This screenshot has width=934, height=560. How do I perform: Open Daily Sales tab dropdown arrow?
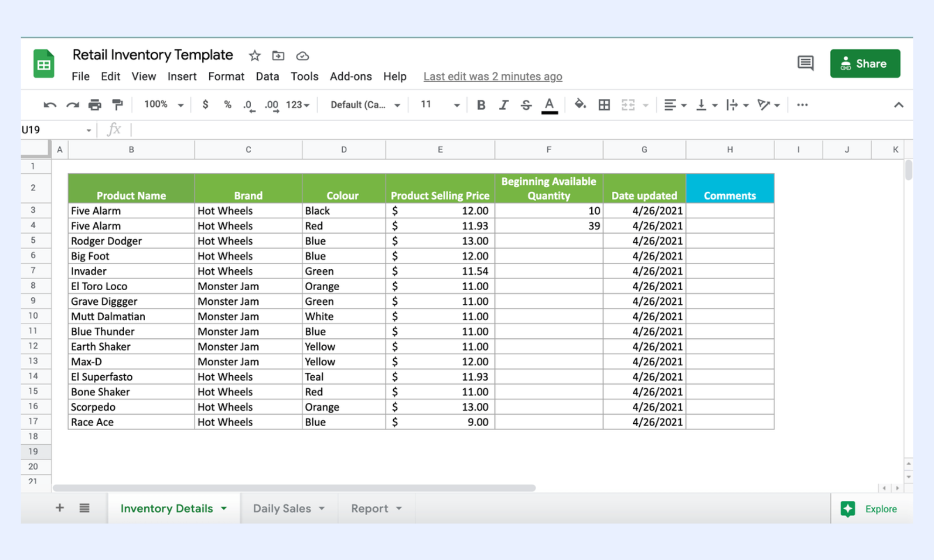click(x=322, y=509)
